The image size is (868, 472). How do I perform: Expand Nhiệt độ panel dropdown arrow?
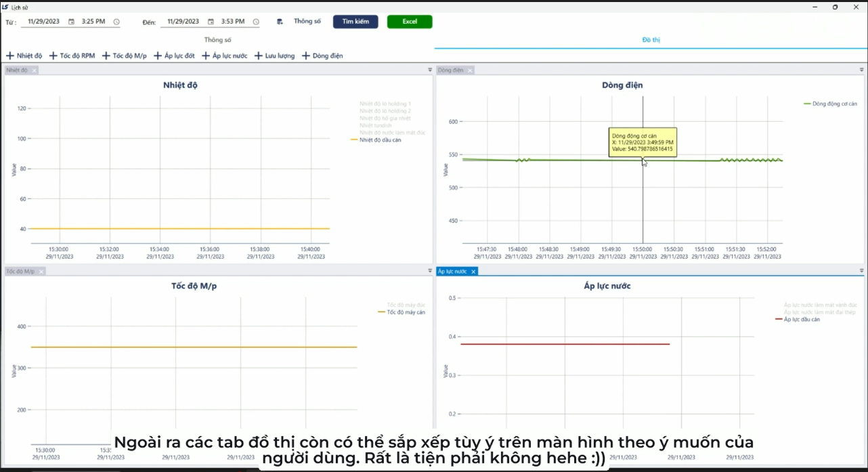coord(429,70)
